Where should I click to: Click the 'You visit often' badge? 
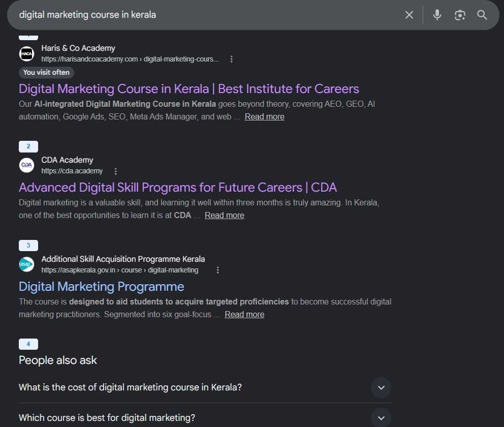click(46, 72)
